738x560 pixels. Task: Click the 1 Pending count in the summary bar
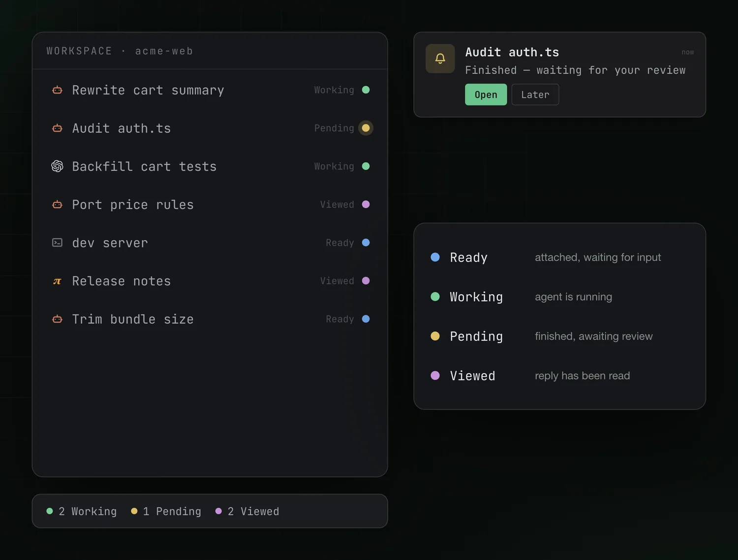click(x=166, y=511)
